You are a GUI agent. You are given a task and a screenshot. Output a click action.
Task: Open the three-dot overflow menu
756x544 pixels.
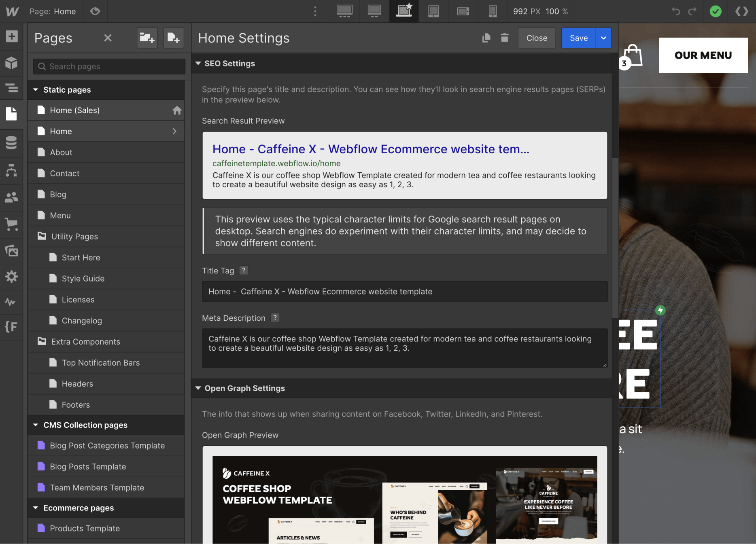[x=315, y=11]
